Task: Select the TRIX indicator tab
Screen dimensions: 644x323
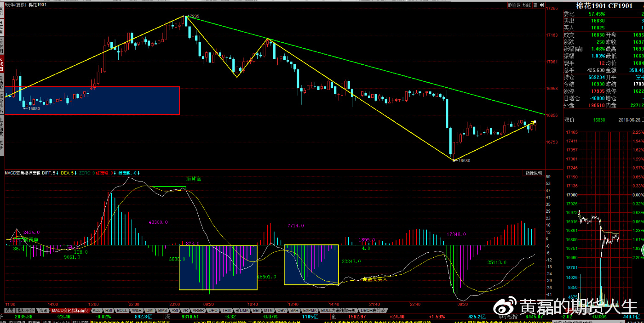Action: (227, 311)
